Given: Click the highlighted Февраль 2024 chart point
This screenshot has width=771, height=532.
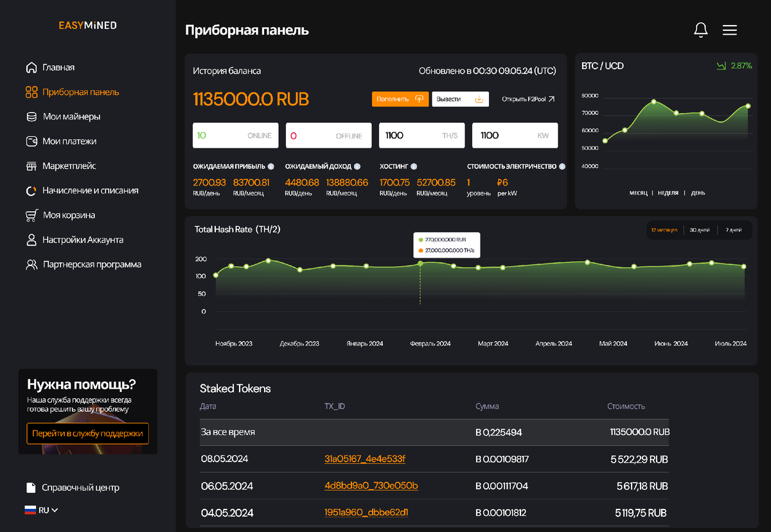Looking at the screenshot, I should [421, 263].
